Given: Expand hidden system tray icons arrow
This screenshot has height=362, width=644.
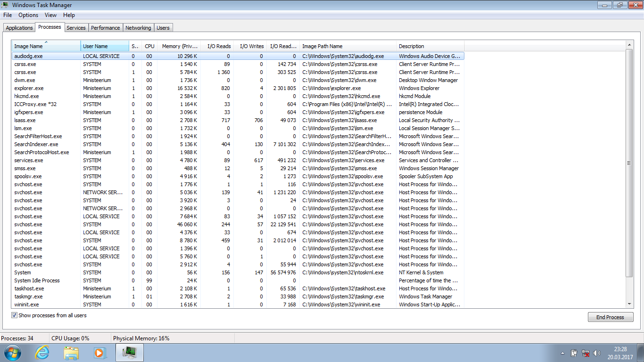Looking at the screenshot, I should [562, 353].
